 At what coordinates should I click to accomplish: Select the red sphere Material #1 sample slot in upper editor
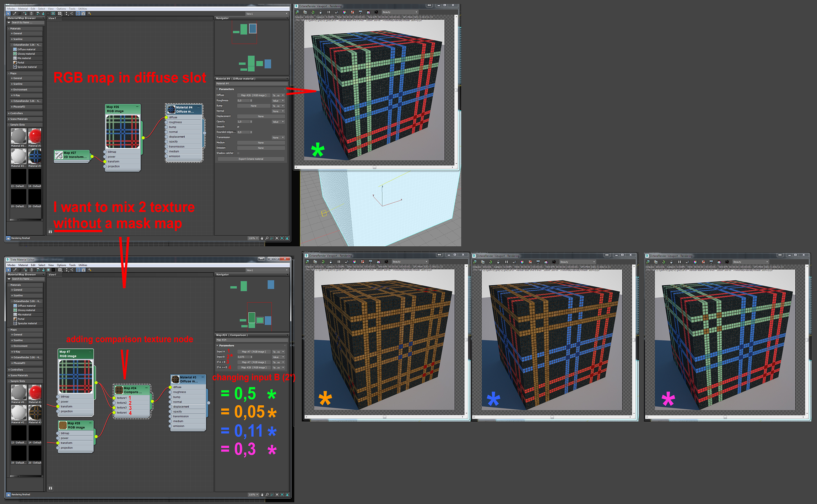(x=35, y=136)
